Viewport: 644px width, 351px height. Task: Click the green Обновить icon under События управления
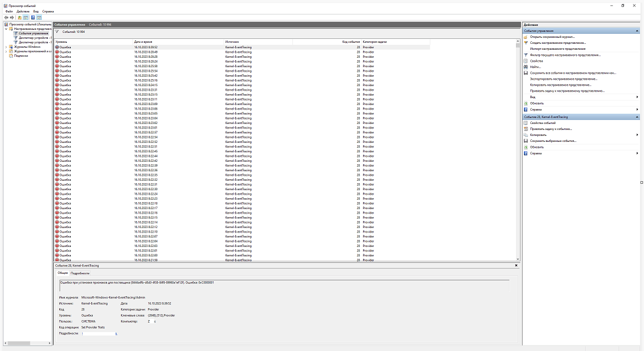click(525, 103)
